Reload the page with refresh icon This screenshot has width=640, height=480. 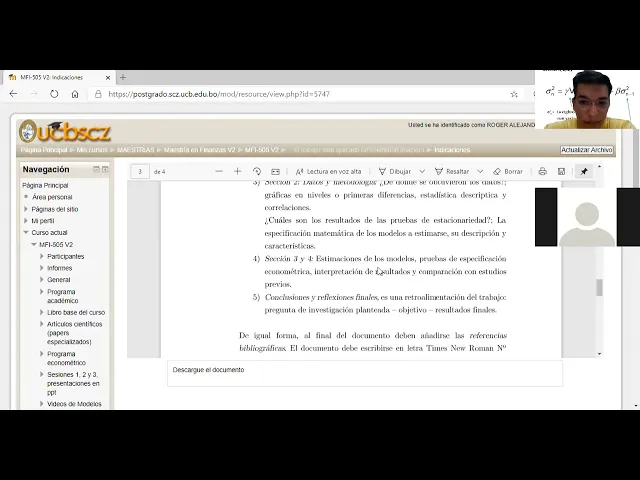pyautogui.click(x=54, y=94)
